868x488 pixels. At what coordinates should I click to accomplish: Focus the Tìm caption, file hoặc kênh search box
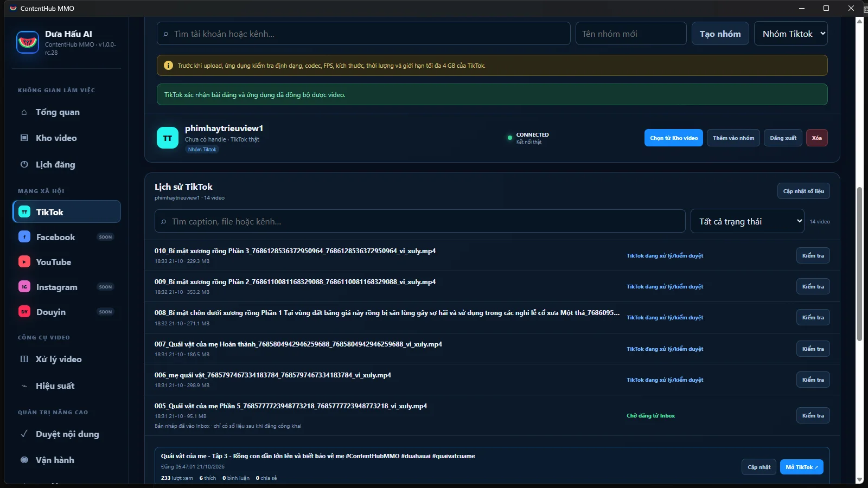click(420, 221)
